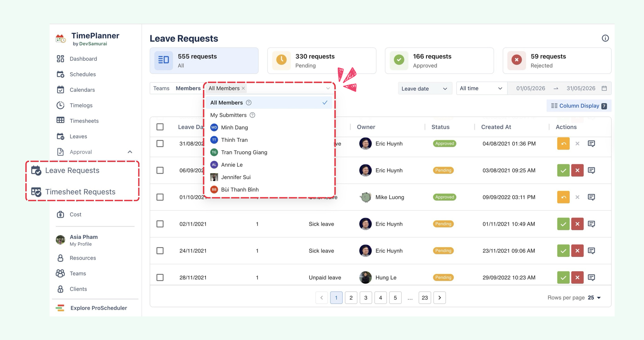Switch to the Members filter tab
Viewport: 644px width, 340px height.
coord(188,88)
